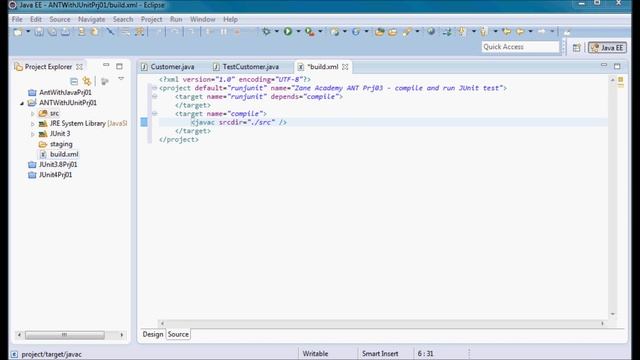Image resolution: width=640 pixels, height=360 pixels.
Task: Minimize the editor area
Action: tap(604, 65)
